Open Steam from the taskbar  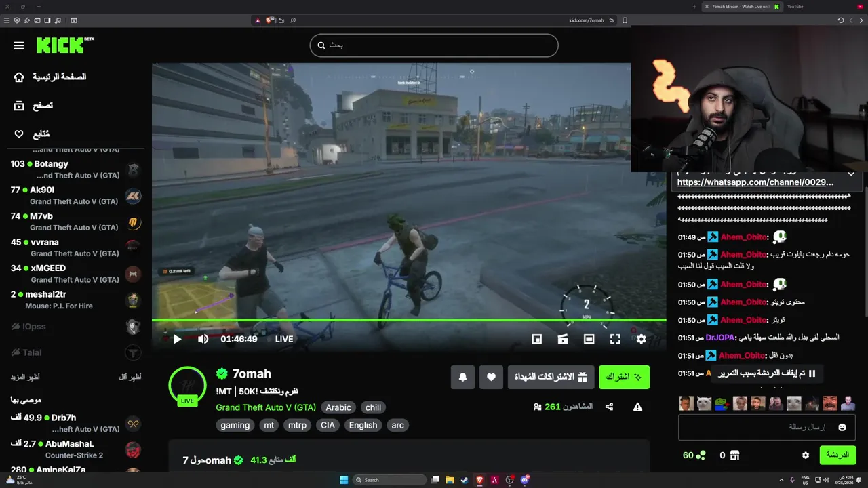click(465, 480)
